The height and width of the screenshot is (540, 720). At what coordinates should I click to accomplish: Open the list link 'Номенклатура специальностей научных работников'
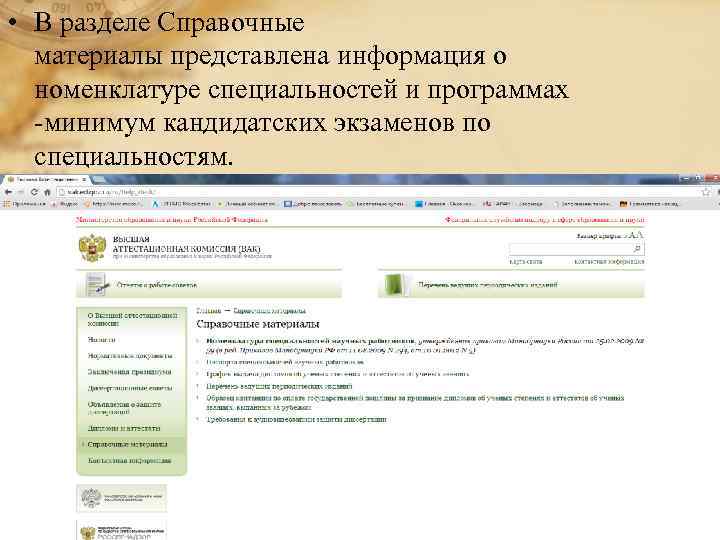point(310,341)
